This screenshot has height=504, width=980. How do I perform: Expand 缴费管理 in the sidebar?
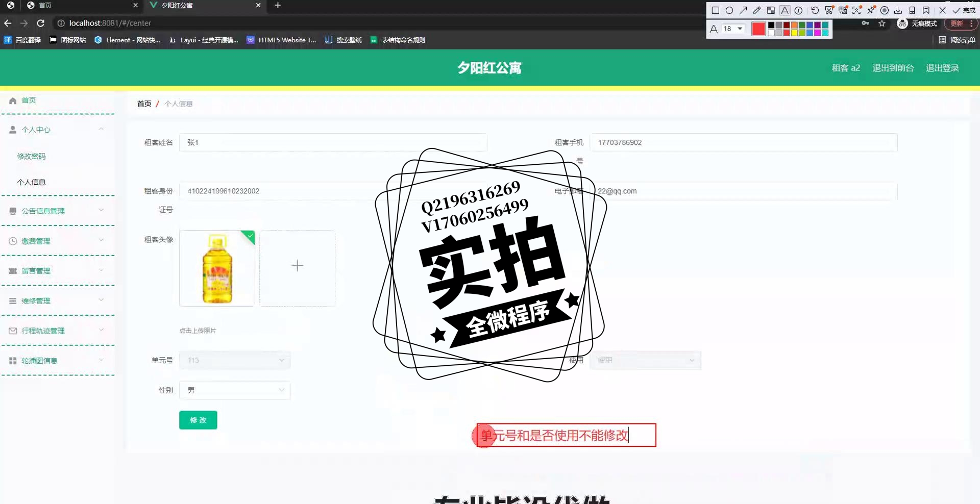(57, 241)
